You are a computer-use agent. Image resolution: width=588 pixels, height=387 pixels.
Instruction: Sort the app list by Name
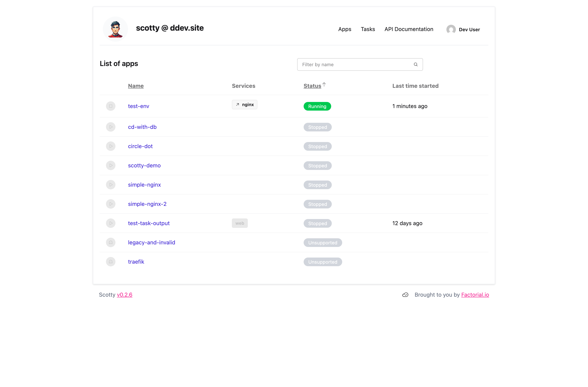pyautogui.click(x=136, y=86)
